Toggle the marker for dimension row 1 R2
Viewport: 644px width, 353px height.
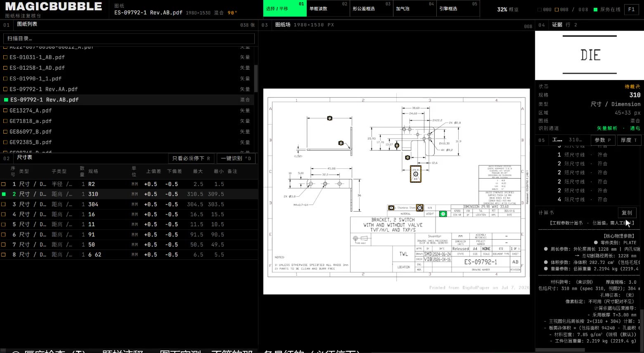coord(4,184)
